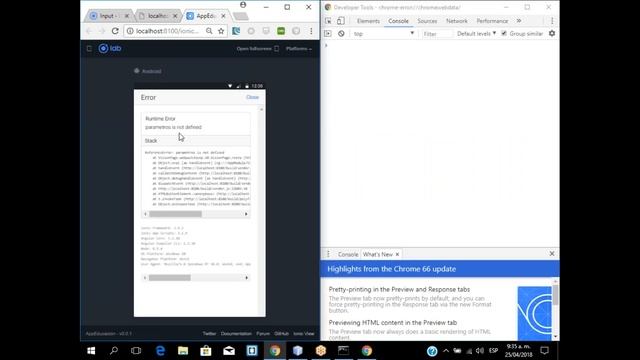The height and width of the screenshot is (360, 640).
Task: Open the Mail app from taskbar
Action: pos(229,351)
